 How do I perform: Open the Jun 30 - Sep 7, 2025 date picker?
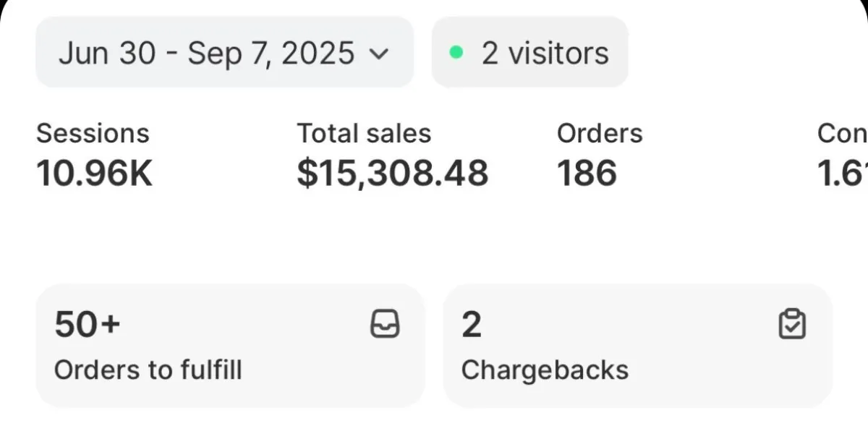[x=206, y=54]
